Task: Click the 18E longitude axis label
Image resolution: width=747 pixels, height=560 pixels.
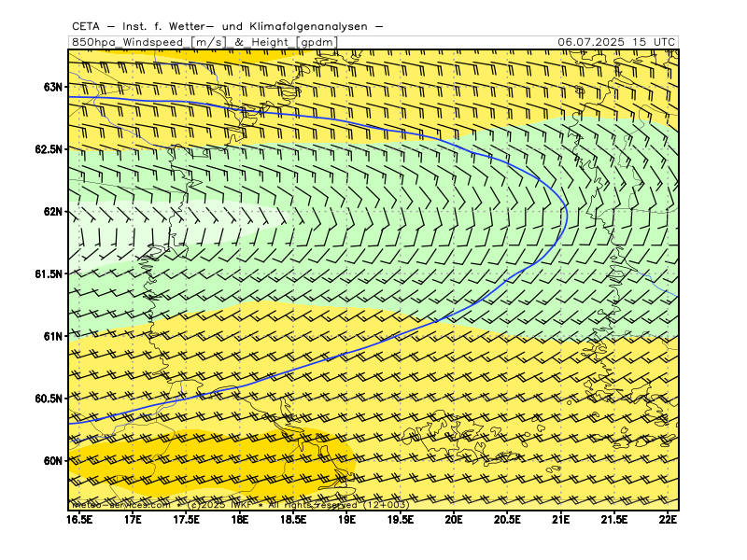Action: pos(240,520)
